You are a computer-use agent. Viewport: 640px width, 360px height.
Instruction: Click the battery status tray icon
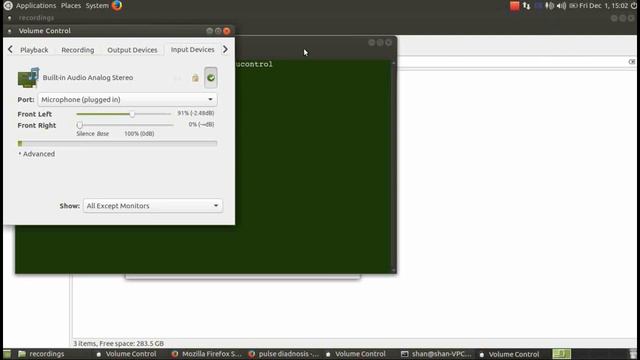[573, 6]
